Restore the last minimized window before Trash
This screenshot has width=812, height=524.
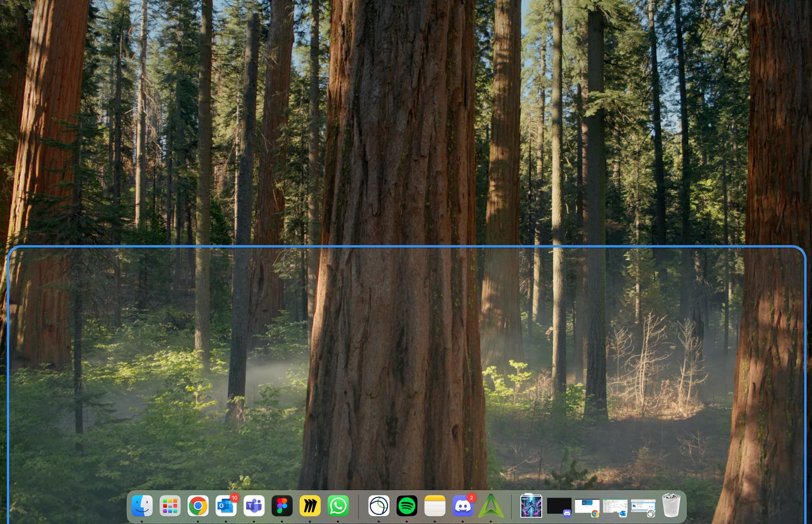[643, 506]
